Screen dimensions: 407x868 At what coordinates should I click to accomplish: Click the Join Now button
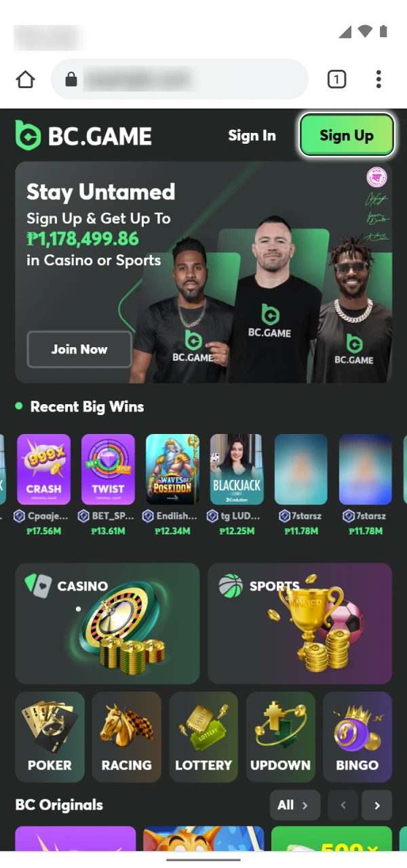[79, 349]
